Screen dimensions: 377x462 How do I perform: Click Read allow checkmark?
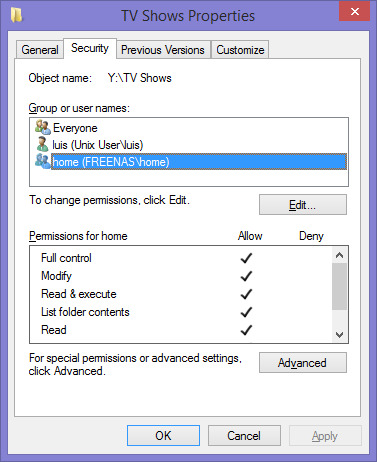[246, 330]
